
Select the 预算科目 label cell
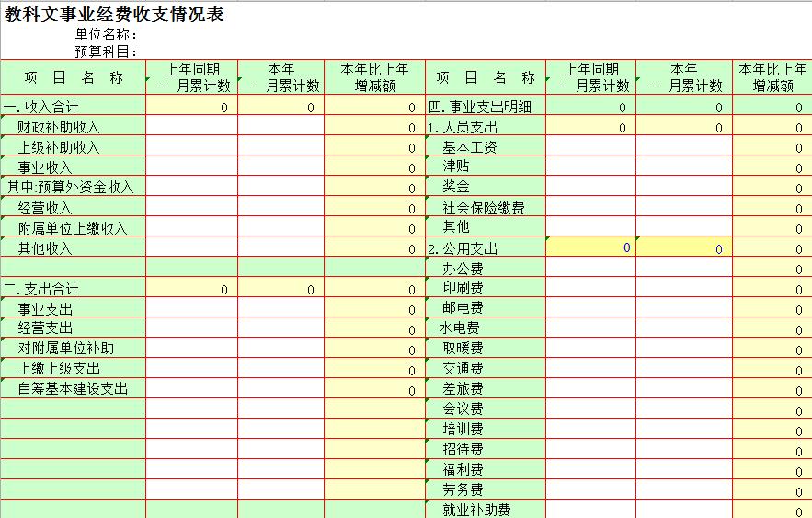106,52
